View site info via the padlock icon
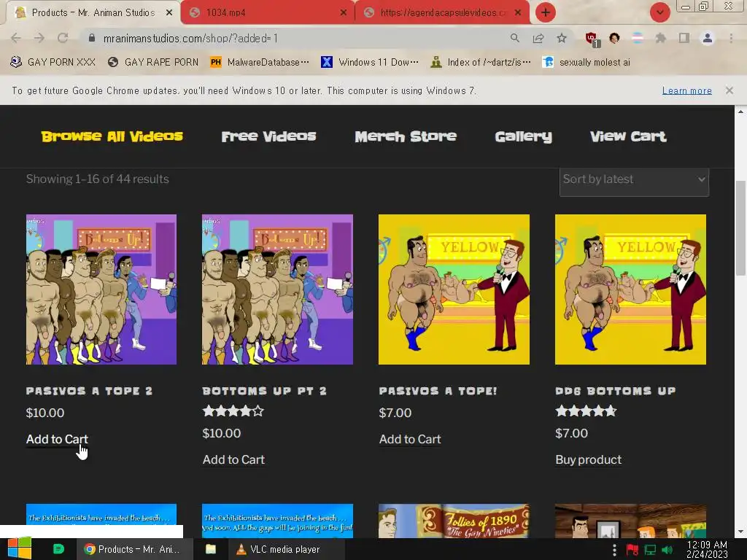 pos(92,38)
